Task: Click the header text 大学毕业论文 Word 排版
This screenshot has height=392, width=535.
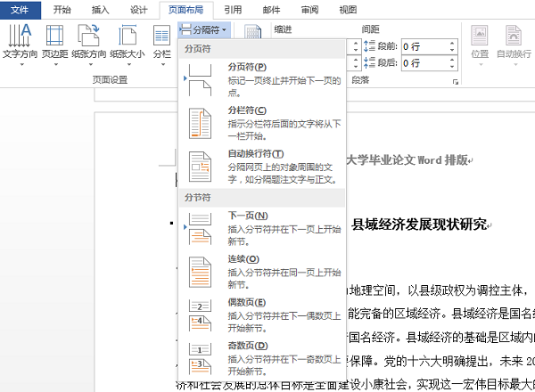Action: [x=407, y=159]
